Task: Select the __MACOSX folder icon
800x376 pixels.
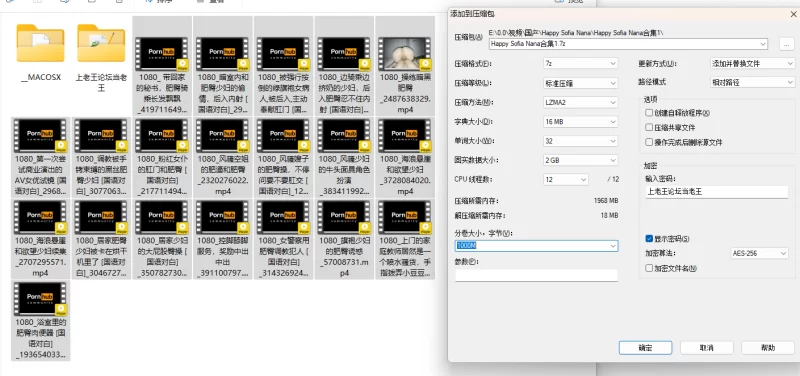Action: (40, 43)
